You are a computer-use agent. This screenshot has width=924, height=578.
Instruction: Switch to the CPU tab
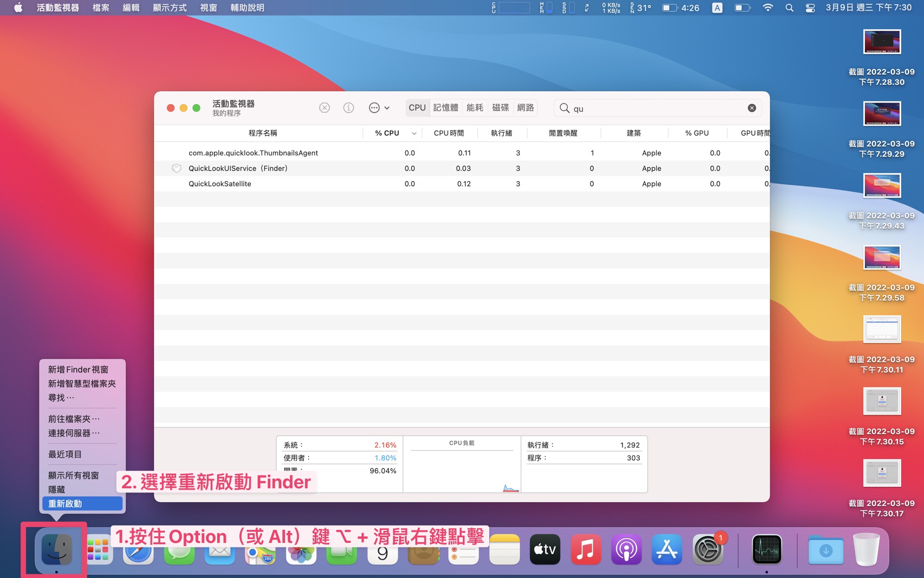[417, 108]
